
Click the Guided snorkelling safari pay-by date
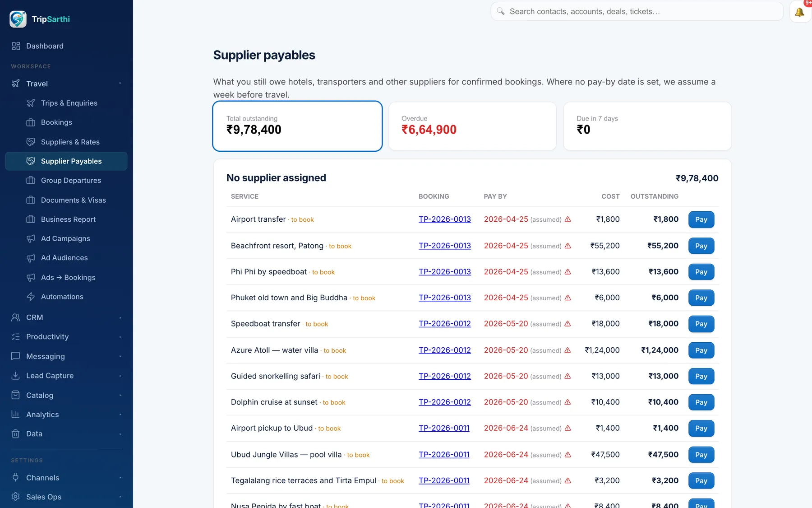point(506,376)
